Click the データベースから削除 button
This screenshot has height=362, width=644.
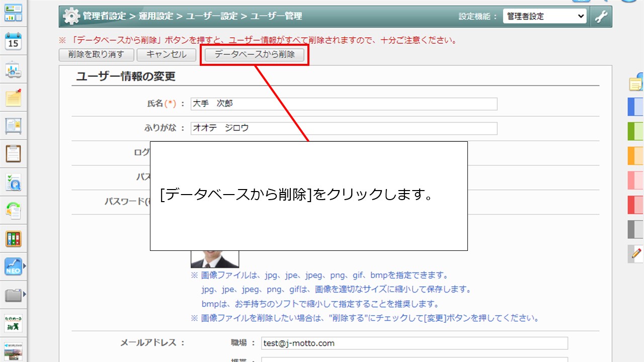[x=255, y=55]
